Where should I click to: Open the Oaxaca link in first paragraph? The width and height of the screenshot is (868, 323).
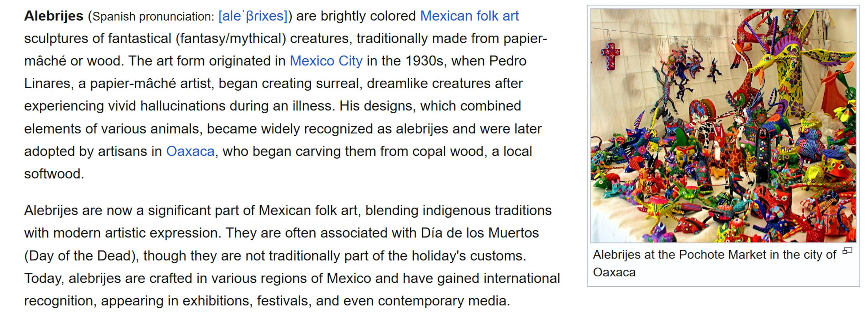pos(190,151)
